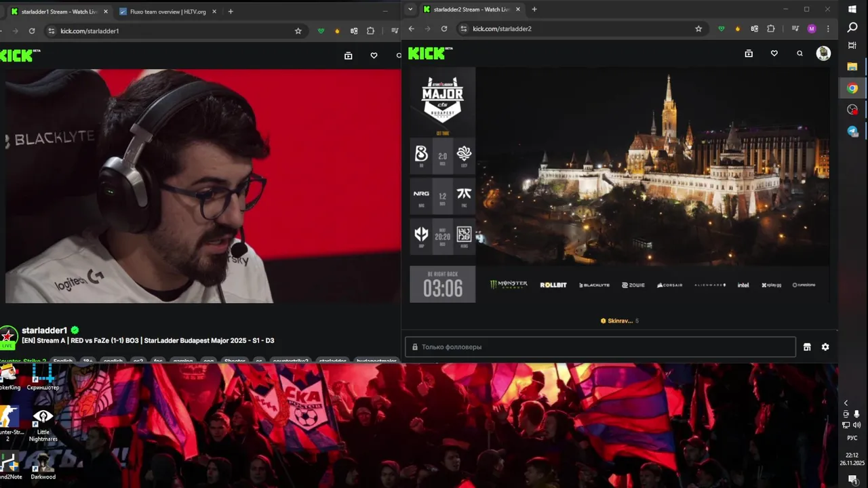Switch the РУС input language indicator
The image size is (868, 488).
852,438
